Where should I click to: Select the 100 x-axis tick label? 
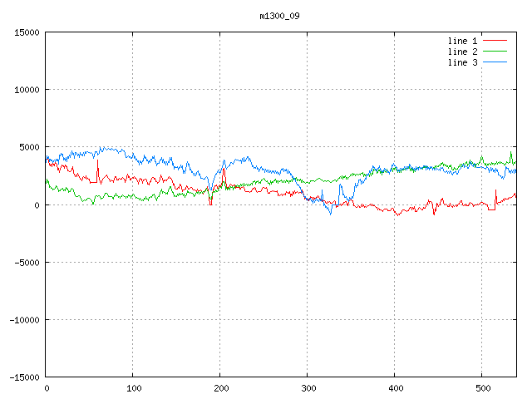pos(133,388)
